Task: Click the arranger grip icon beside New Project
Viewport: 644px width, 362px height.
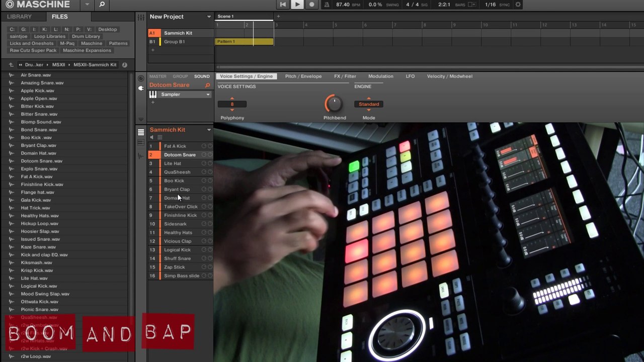Action: pyautogui.click(x=141, y=17)
